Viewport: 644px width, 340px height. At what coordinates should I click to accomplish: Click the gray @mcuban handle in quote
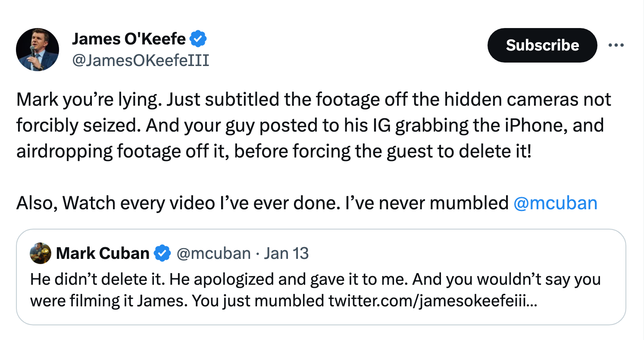point(213,253)
